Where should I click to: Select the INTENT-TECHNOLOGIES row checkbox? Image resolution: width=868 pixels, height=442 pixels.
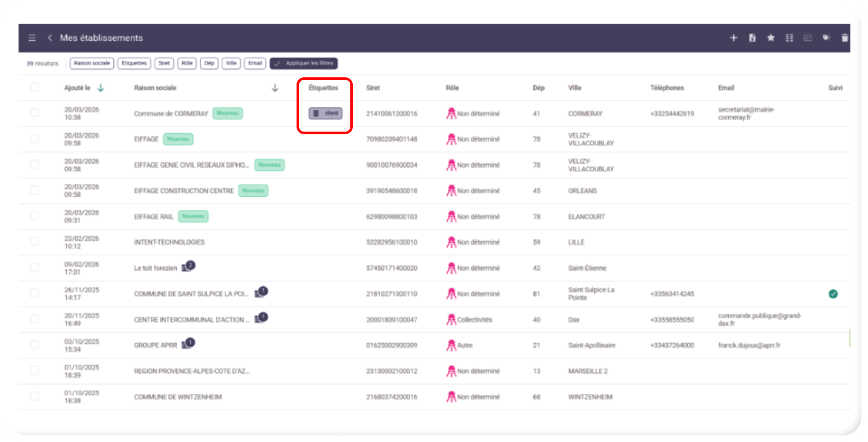[x=34, y=242]
